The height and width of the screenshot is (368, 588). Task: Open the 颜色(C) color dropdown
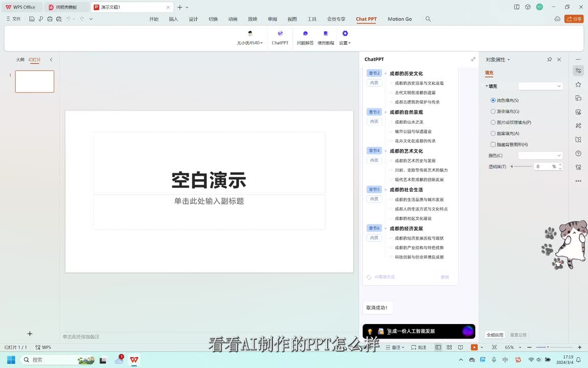click(540, 155)
